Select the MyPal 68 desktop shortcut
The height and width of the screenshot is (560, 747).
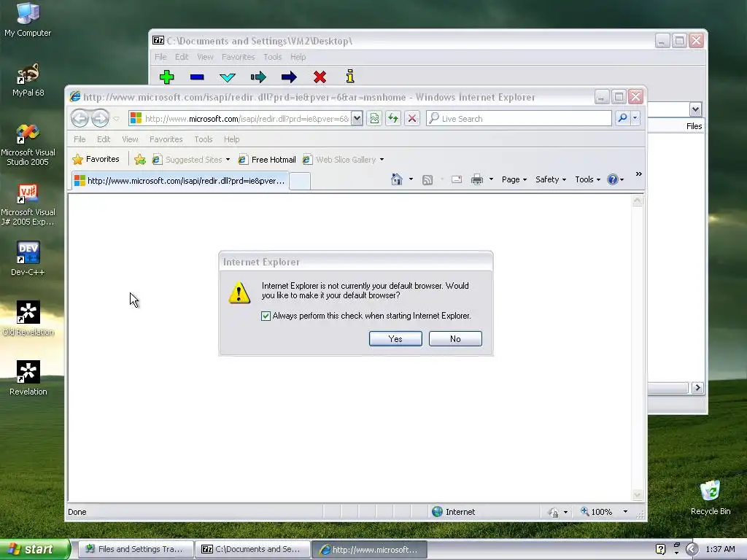(x=28, y=80)
